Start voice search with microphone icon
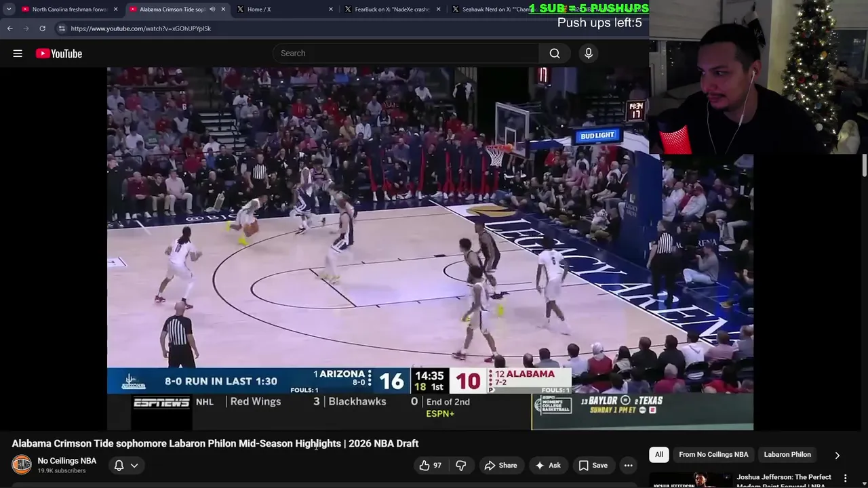Screen dimensions: 868x488 click(x=589, y=53)
